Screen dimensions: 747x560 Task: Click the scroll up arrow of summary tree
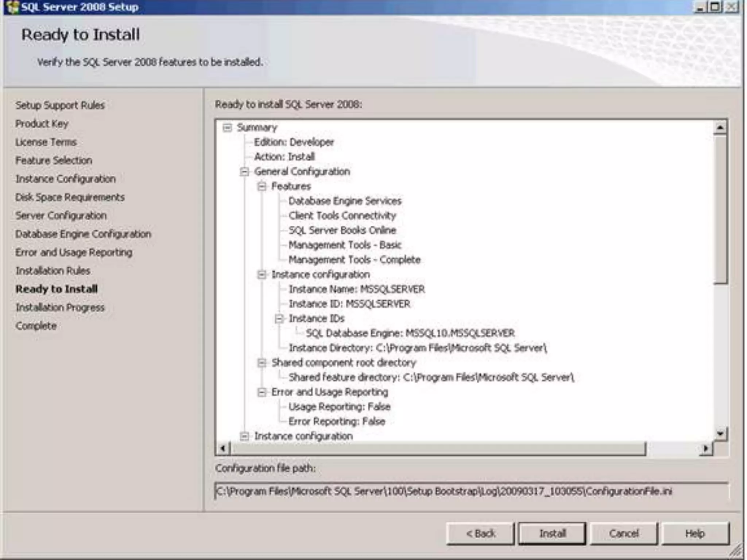click(720, 128)
